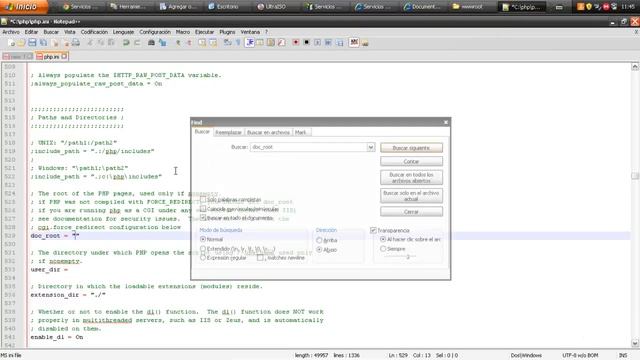The width and height of the screenshot is (640, 360).
Task: Open the Lenguaje menu
Action: click(x=123, y=32)
